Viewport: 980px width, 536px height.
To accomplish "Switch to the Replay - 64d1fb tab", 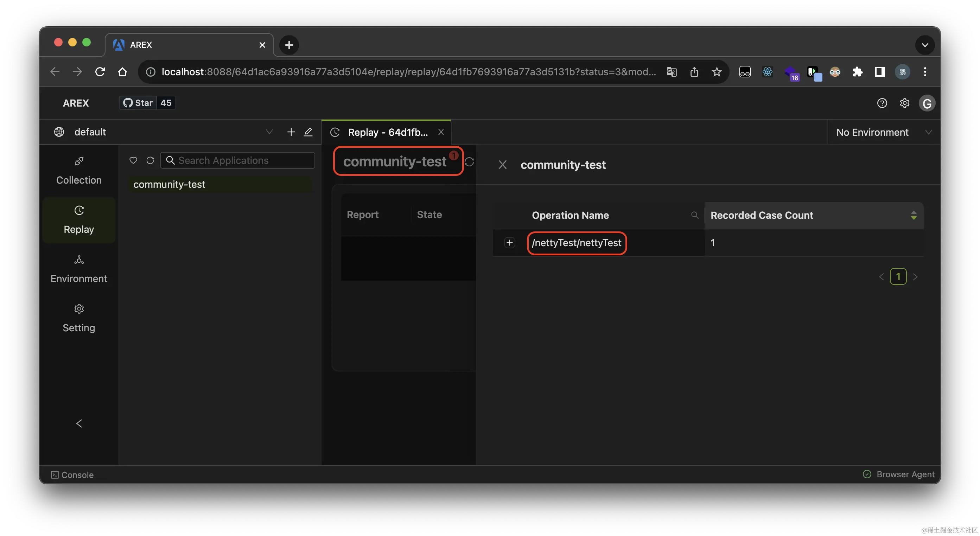I will click(x=387, y=132).
